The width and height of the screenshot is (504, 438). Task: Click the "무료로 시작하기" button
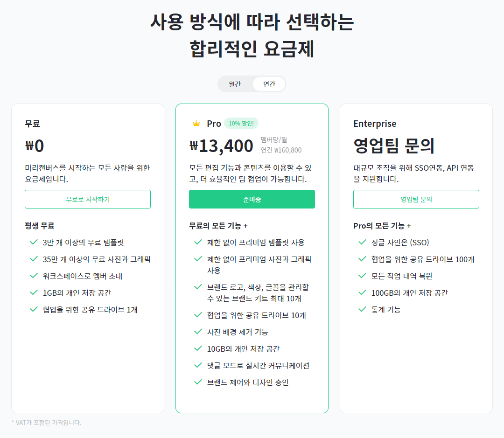(87, 199)
